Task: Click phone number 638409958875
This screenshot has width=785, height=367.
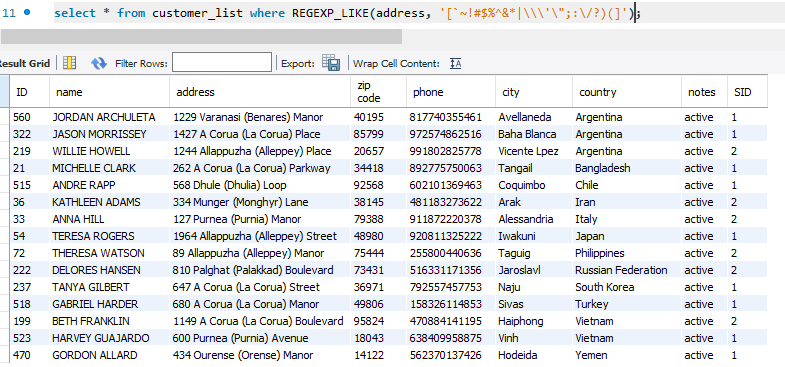Action: [445, 338]
